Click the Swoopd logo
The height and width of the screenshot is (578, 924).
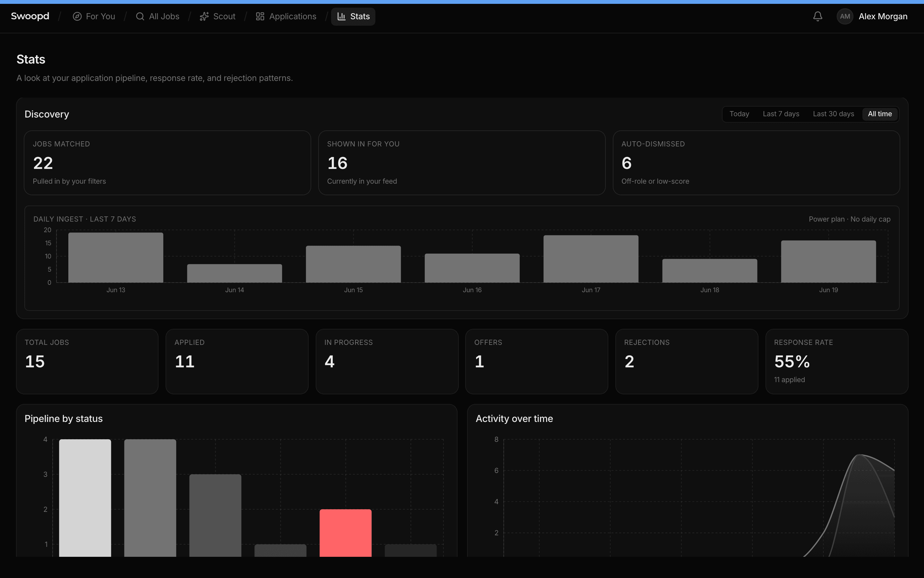30,16
